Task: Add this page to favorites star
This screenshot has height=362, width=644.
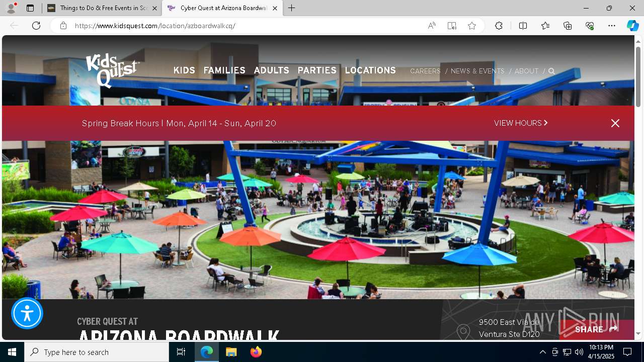Action: (x=472, y=26)
